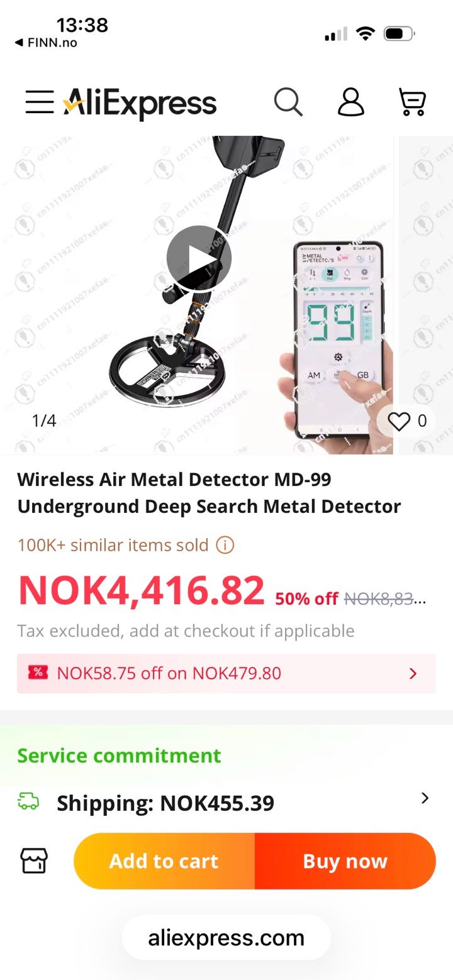Toggle the heart wishlist icon
The height and width of the screenshot is (980, 453).
pos(399,421)
